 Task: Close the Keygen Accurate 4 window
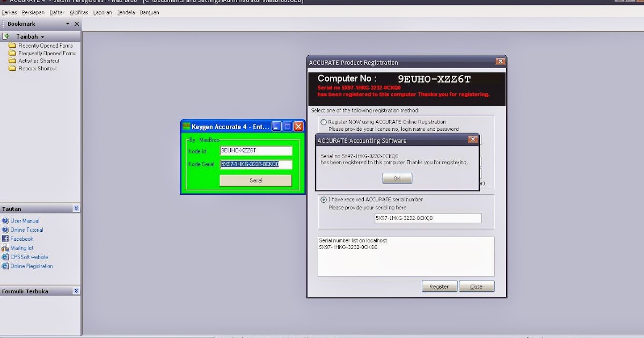[298, 127]
